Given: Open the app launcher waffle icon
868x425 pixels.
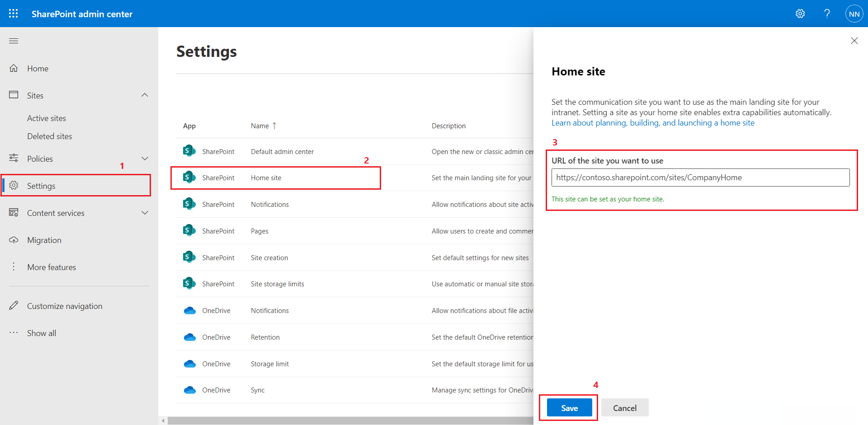Looking at the screenshot, I should click(x=14, y=14).
